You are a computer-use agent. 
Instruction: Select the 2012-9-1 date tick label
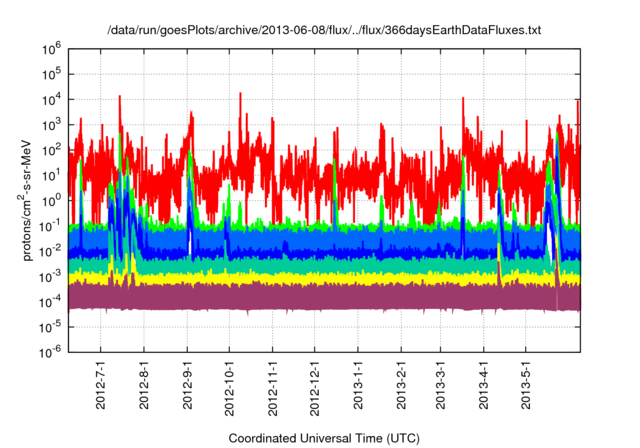click(187, 385)
